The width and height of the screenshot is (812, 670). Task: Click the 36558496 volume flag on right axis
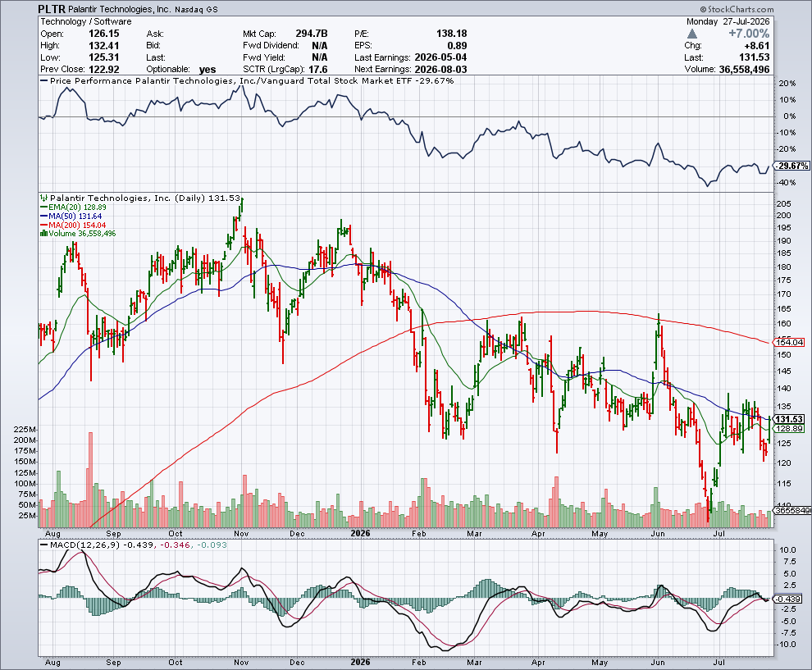[793, 511]
